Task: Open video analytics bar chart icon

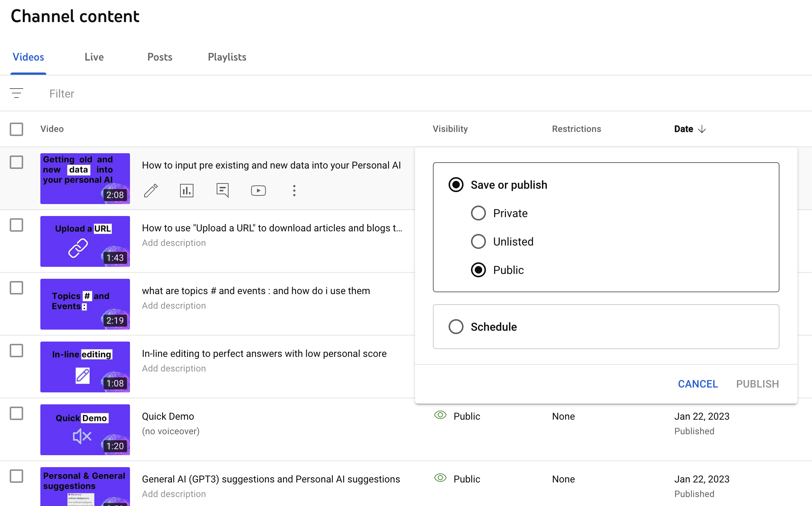Action: tap(186, 191)
